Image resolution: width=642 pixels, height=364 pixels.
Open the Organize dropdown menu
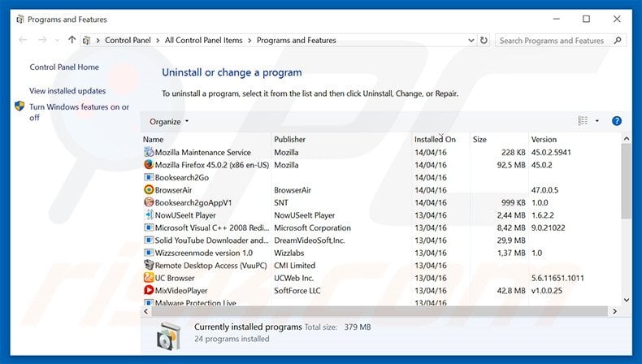pos(169,122)
